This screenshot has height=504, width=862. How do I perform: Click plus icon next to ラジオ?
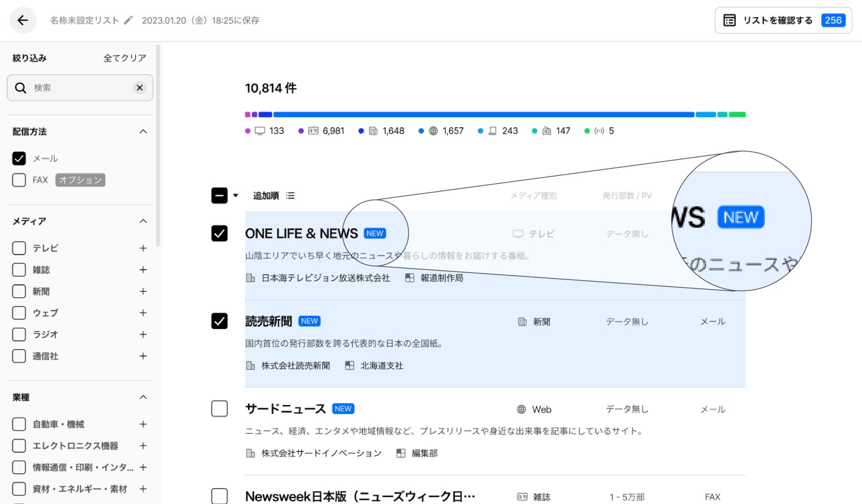click(x=143, y=335)
